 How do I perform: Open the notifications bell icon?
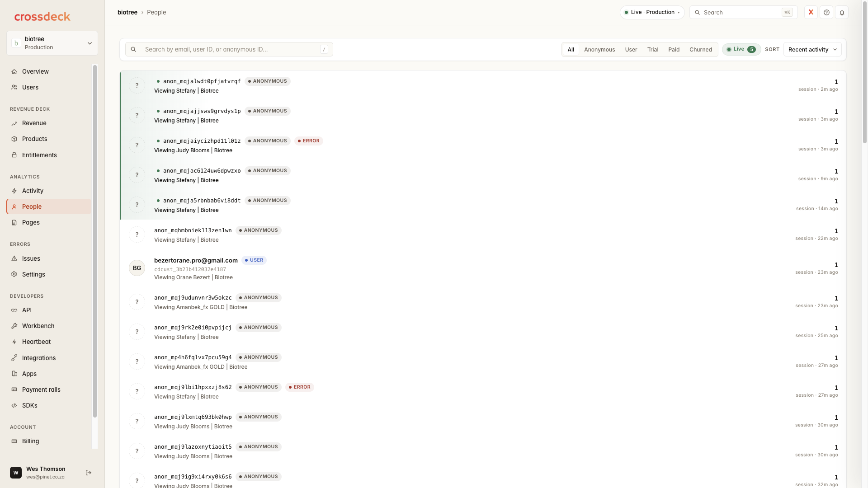842,12
